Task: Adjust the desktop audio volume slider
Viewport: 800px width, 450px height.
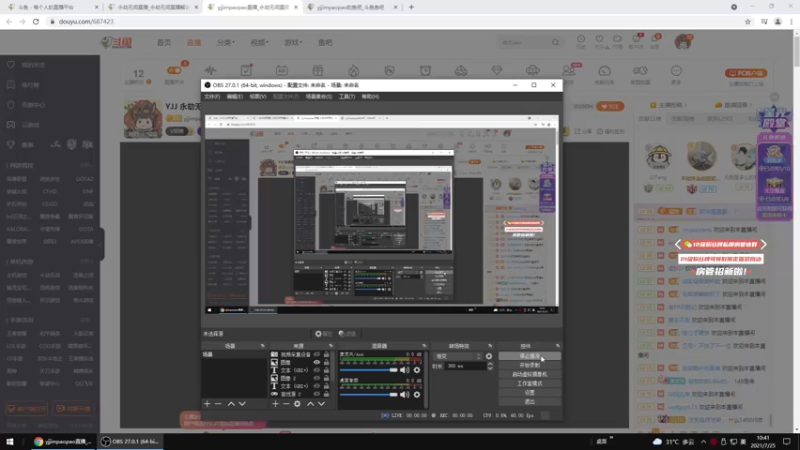Action: [369, 394]
